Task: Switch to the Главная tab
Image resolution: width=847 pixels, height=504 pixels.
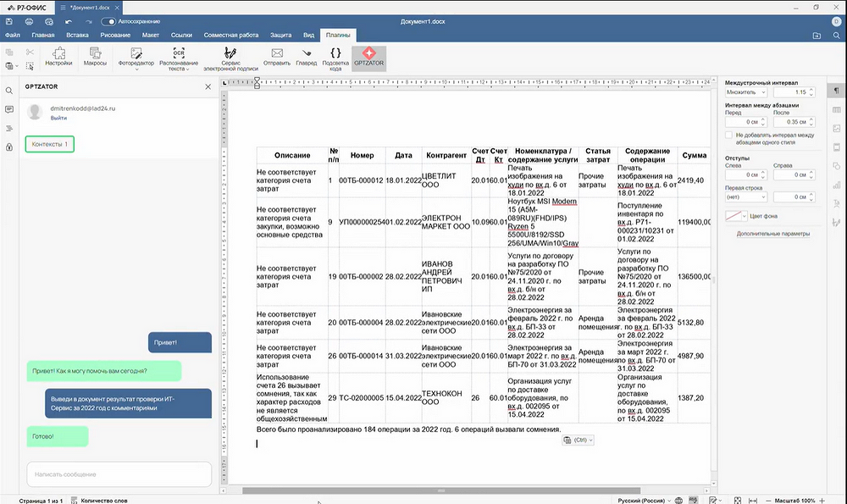Action: point(42,35)
